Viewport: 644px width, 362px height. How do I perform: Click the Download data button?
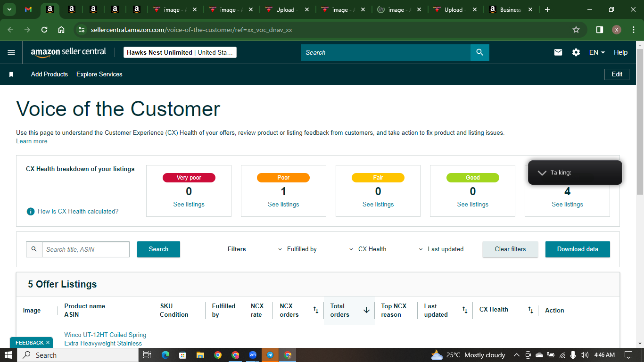578,249
